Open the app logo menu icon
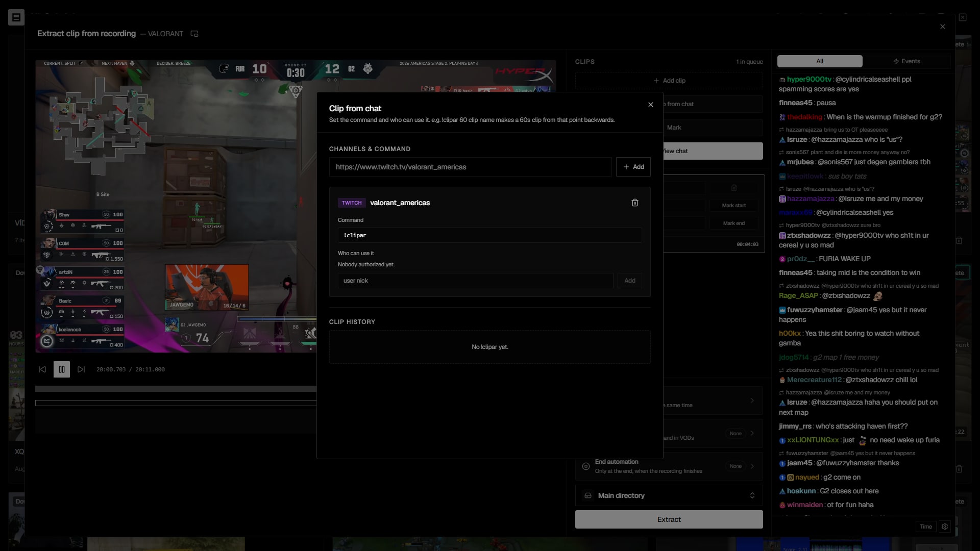 pos(16,17)
